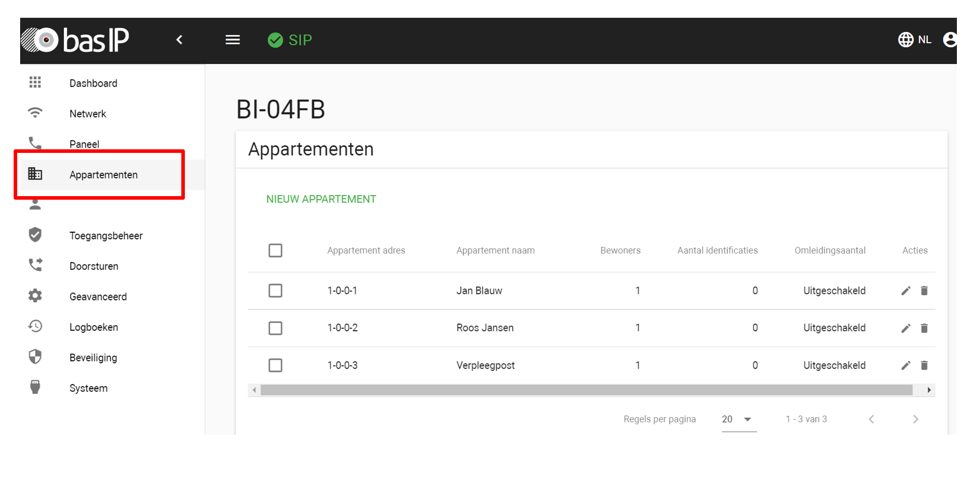Screen dimensions: 980x477
Task: Toggle the select-all checkbox in table header
Action: tap(276, 251)
